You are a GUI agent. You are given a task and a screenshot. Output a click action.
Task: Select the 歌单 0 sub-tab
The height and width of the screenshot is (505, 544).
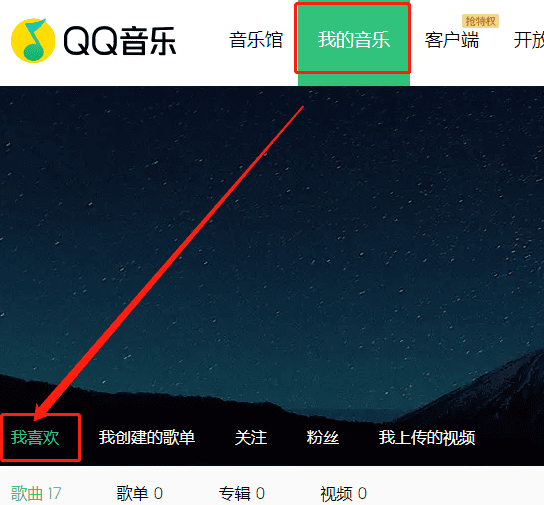[x=139, y=493]
